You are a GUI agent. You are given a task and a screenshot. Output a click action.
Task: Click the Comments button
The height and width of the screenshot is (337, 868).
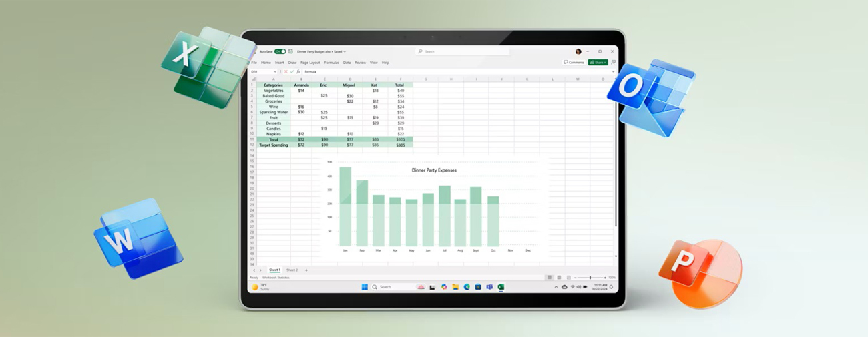click(x=574, y=62)
